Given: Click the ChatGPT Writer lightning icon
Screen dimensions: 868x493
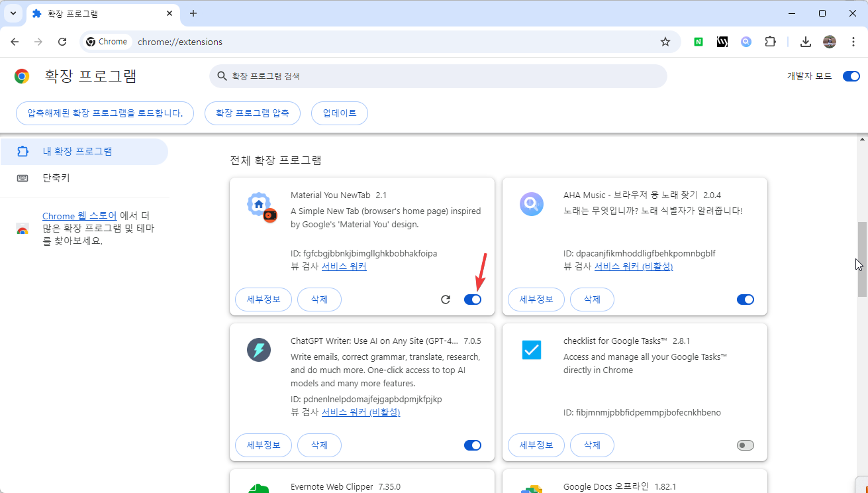Looking at the screenshot, I should [x=259, y=350].
